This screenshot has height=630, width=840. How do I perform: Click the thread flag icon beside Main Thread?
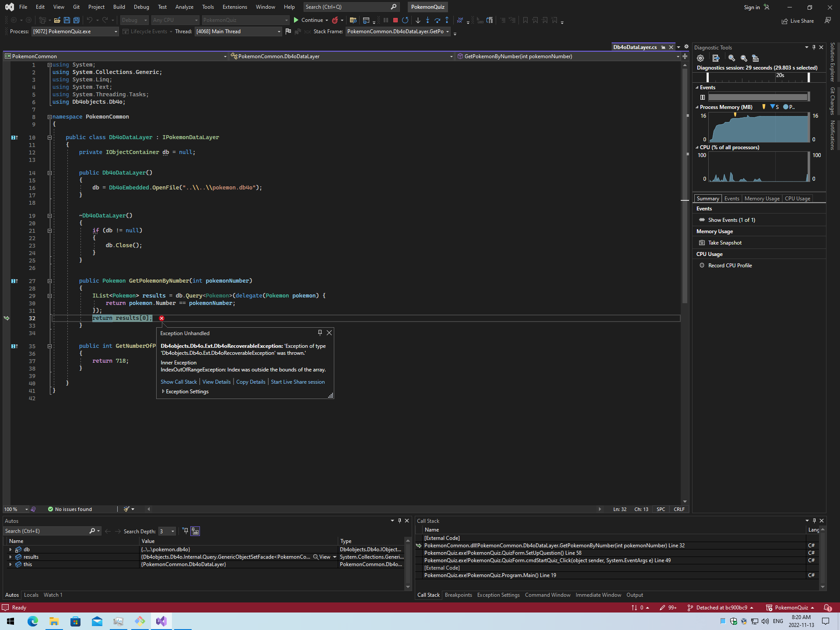[x=288, y=31]
